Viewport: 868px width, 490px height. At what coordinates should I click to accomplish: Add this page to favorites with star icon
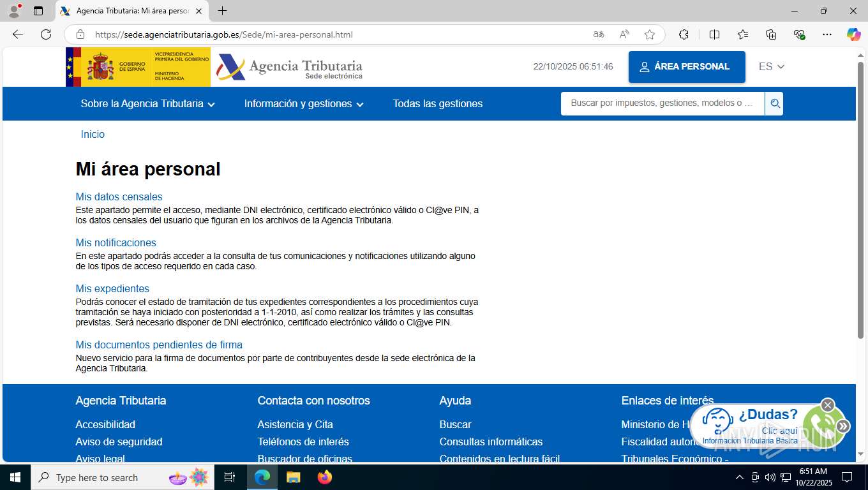click(x=650, y=34)
